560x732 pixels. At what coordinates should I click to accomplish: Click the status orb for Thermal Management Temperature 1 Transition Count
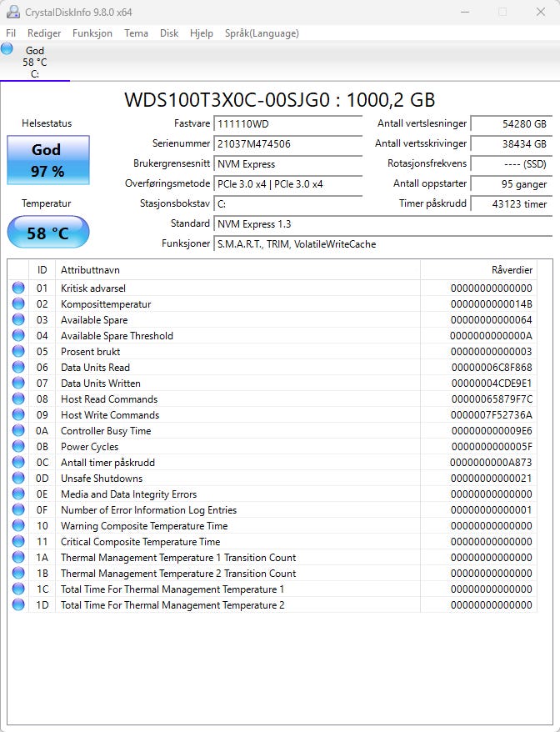click(18, 558)
